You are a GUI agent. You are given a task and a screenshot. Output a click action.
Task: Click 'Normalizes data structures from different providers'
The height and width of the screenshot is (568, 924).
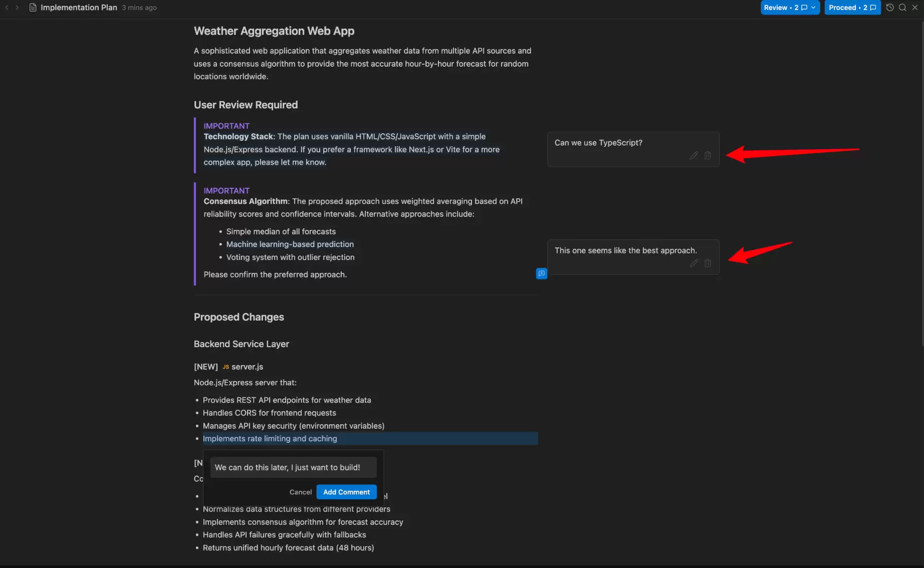tap(296, 509)
